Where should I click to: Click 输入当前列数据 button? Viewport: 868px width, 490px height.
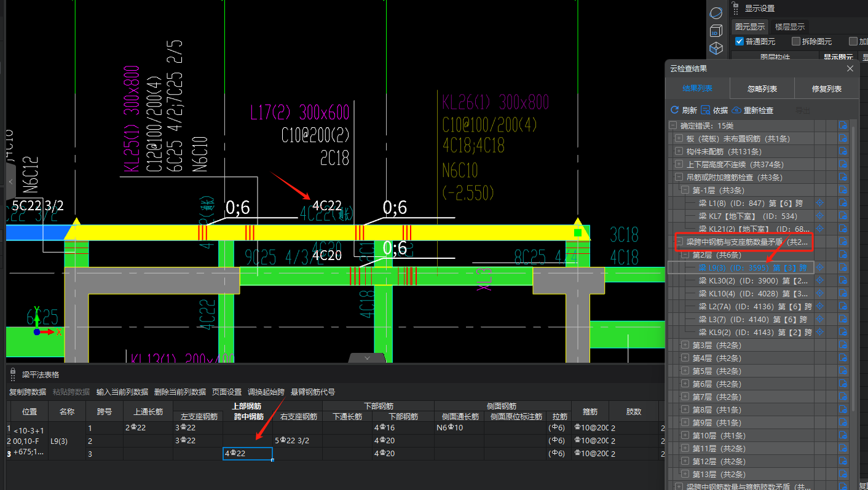point(122,392)
